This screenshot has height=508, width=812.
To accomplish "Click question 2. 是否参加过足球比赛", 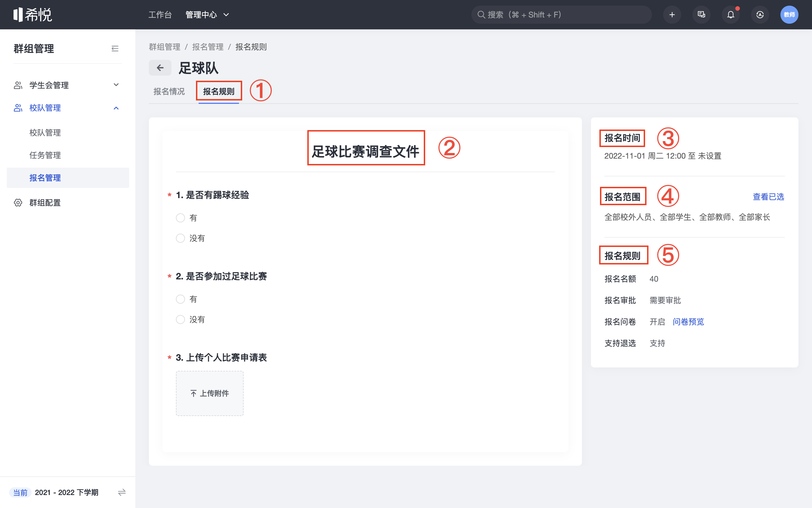I will point(221,276).
